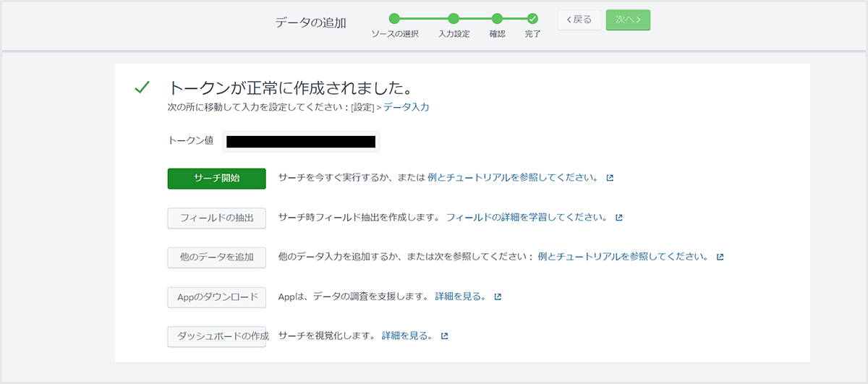Open the データ入力 settings link
This screenshot has height=384, width=868.
[406, 107]
